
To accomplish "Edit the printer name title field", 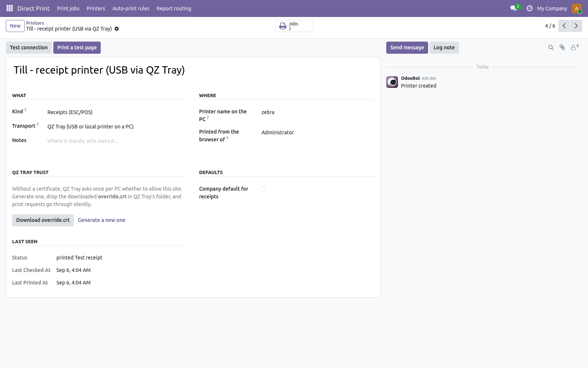I will 193,70.
